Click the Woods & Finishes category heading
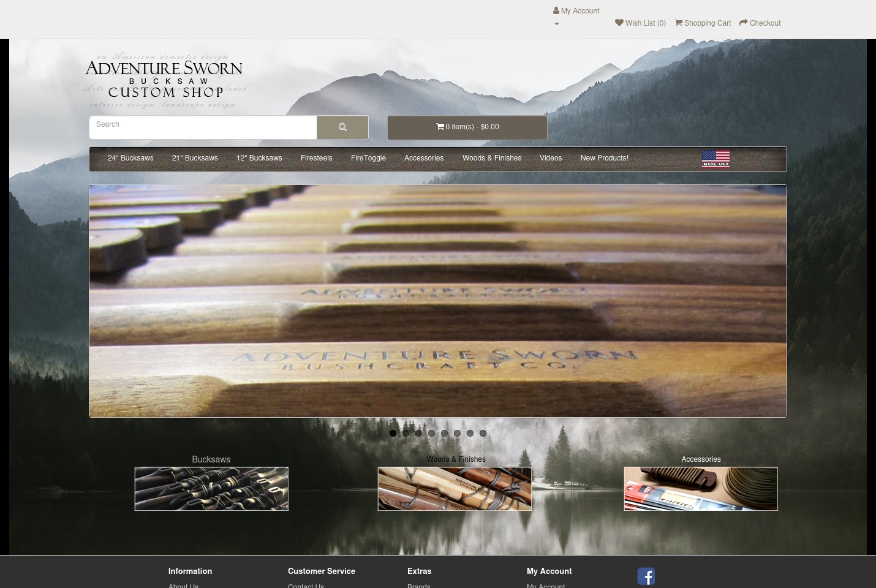Screen dimensions: 876x588 tap(456, 459)
